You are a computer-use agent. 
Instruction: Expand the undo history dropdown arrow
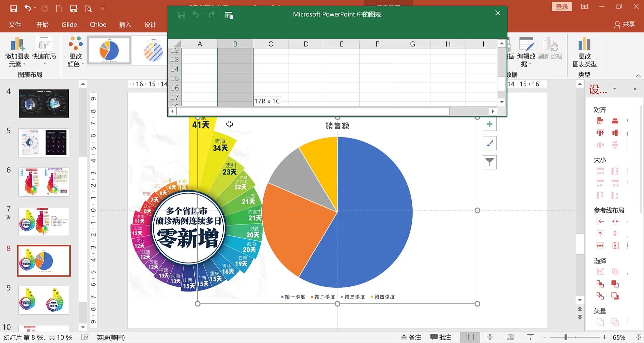(35, 8)
